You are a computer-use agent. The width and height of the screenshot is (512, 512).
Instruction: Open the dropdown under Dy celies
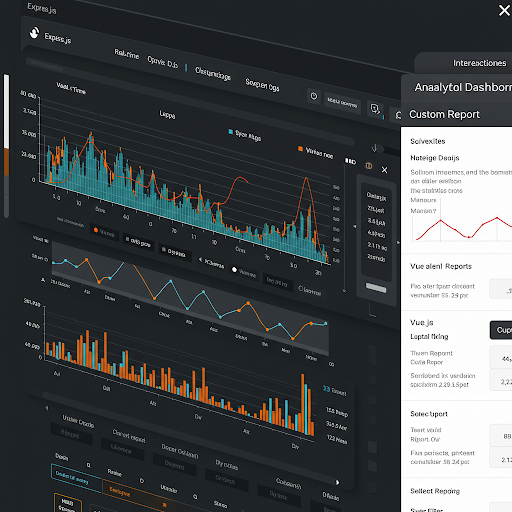[x=227, y=480]
